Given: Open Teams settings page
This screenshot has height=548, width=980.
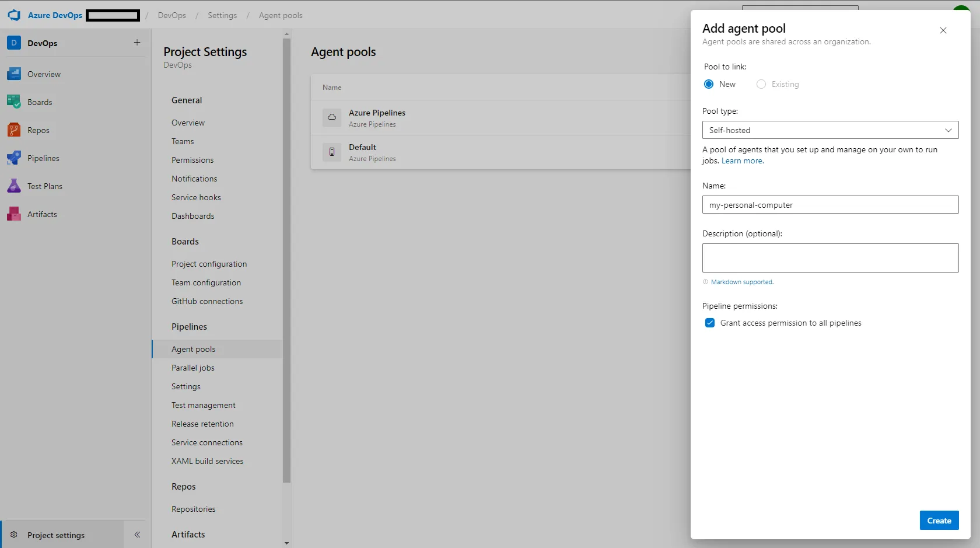Looking at the screenshot, I should click(183, 141).
